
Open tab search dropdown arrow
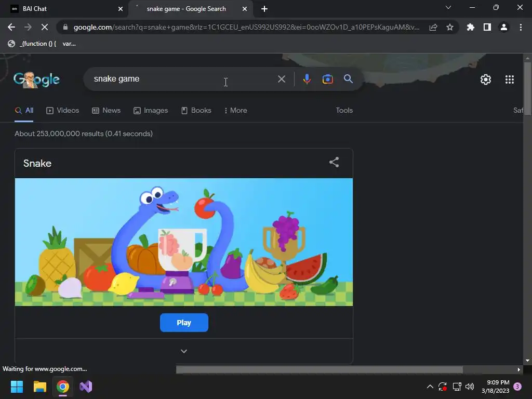click(x=448, y=7)
